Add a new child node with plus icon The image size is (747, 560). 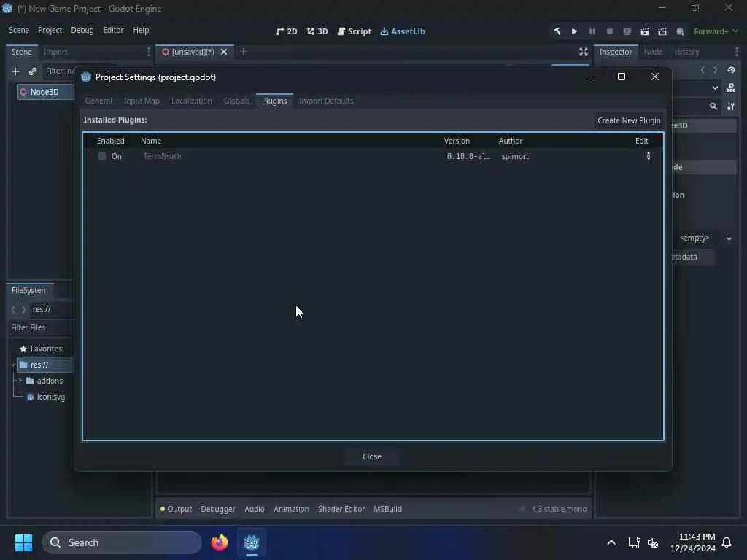pos(15,71)
